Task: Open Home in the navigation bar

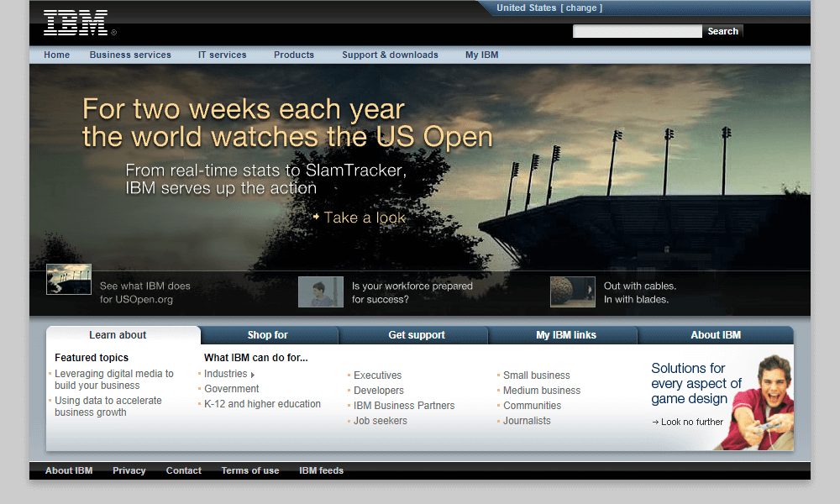Action: pos(57,55)
